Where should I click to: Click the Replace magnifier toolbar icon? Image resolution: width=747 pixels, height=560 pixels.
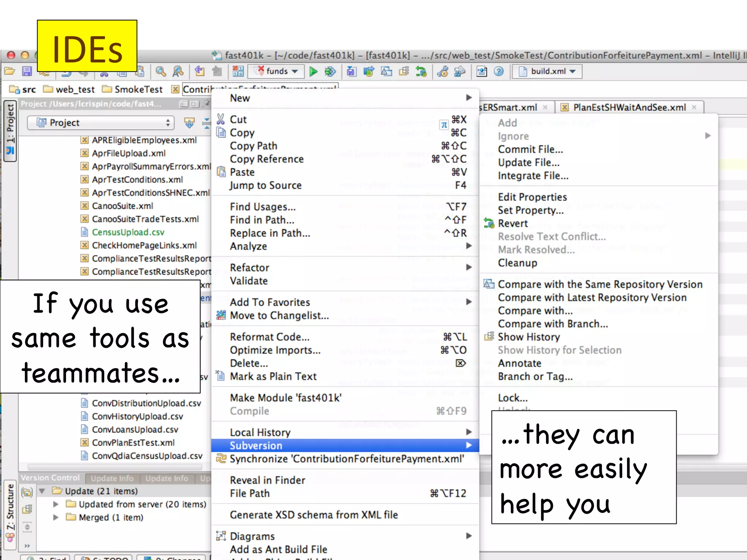pos(178,71)
